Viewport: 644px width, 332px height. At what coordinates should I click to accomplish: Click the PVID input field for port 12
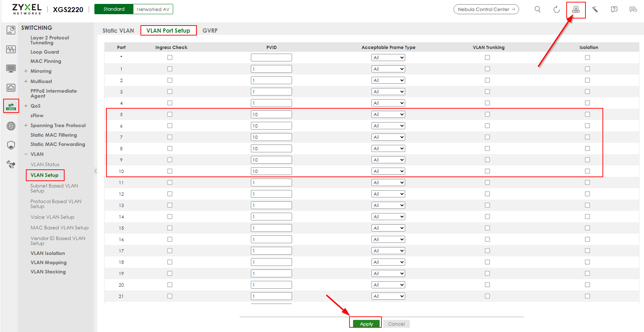click(271, 194)
